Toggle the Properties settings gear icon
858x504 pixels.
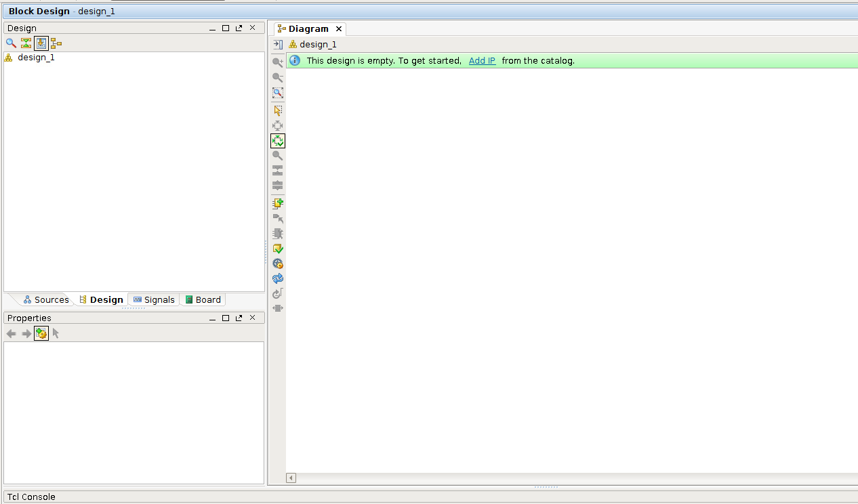41,333
